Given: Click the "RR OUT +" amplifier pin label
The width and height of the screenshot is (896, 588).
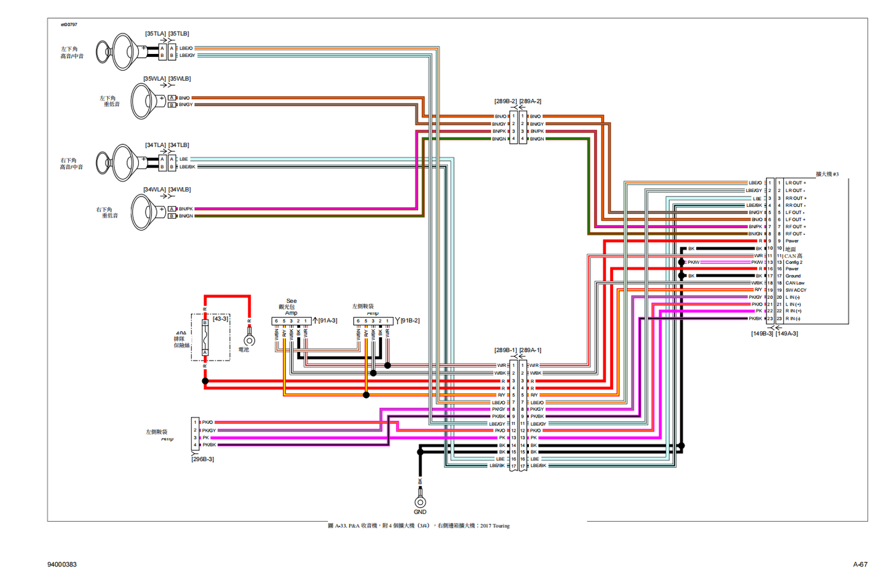Looking at the screenshot, I should [796, 198].
